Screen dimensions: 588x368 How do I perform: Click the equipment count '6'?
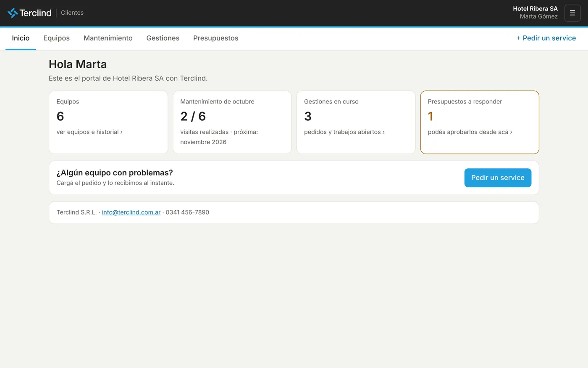click(x=60, y=116)
